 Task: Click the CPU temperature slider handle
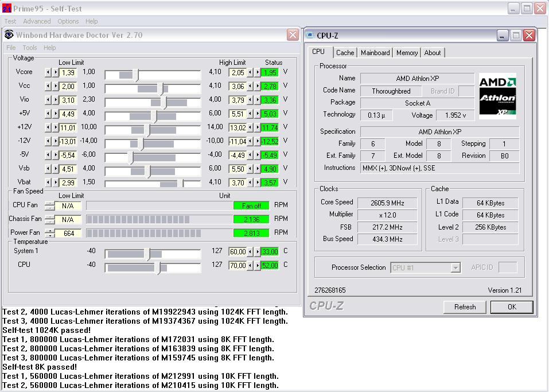click(x=158, y=268)
